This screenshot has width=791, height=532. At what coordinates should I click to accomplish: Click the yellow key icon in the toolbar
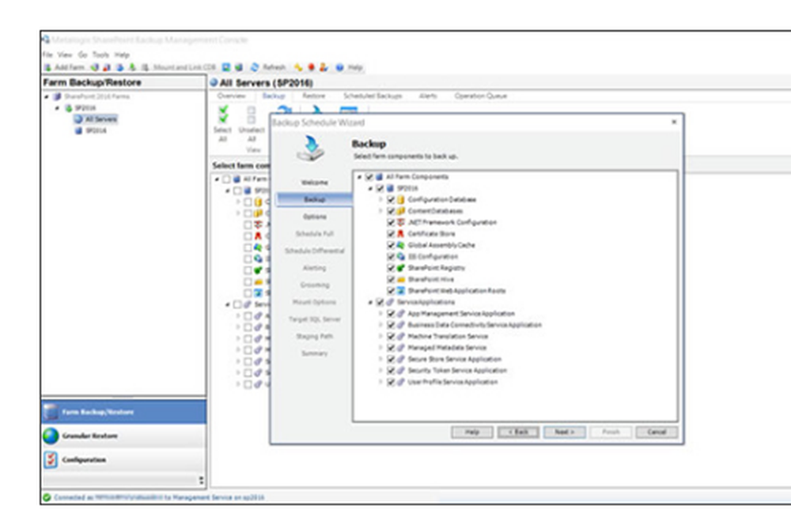(x=299, y=67)
